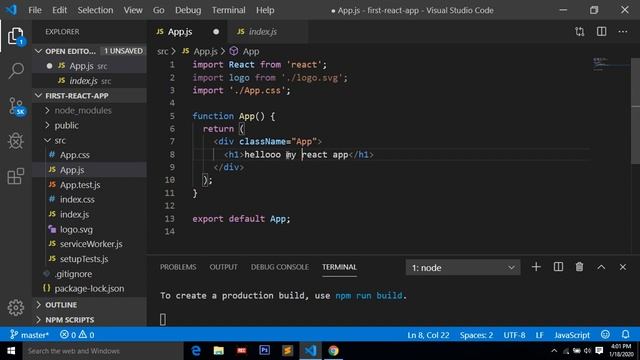
Task: Click the code minimap
Action: pyautogui.click(x=611, y=65)
